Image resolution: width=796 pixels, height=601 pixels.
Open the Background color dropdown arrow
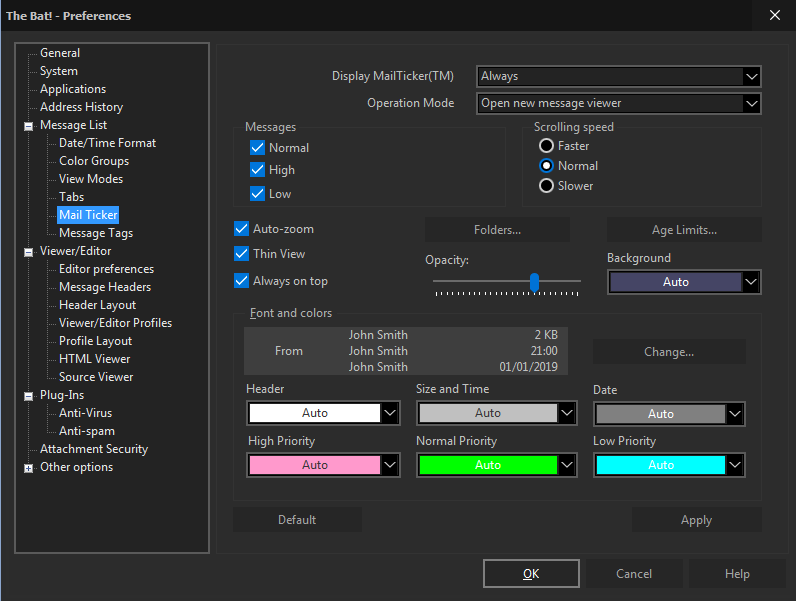click(751, 282)
